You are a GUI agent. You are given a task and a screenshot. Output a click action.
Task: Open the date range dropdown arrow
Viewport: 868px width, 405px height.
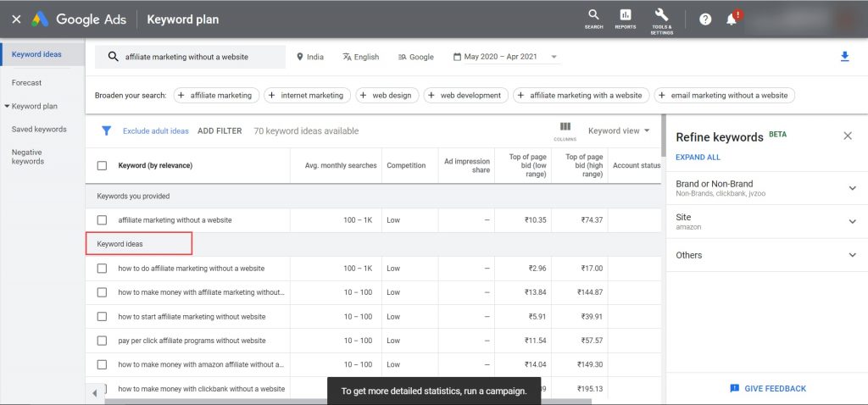[x=554, y=57]
